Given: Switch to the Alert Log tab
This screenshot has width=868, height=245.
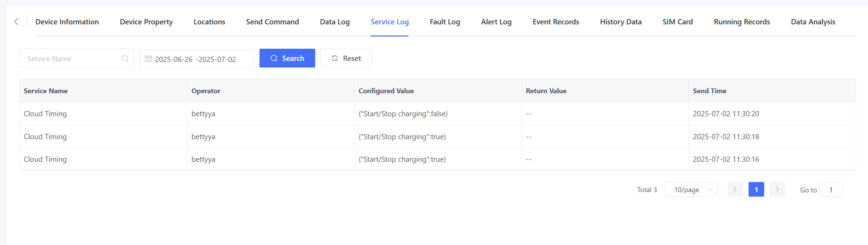Looking at the screenshot, I should pyautogui.click(x=496, y=22).
